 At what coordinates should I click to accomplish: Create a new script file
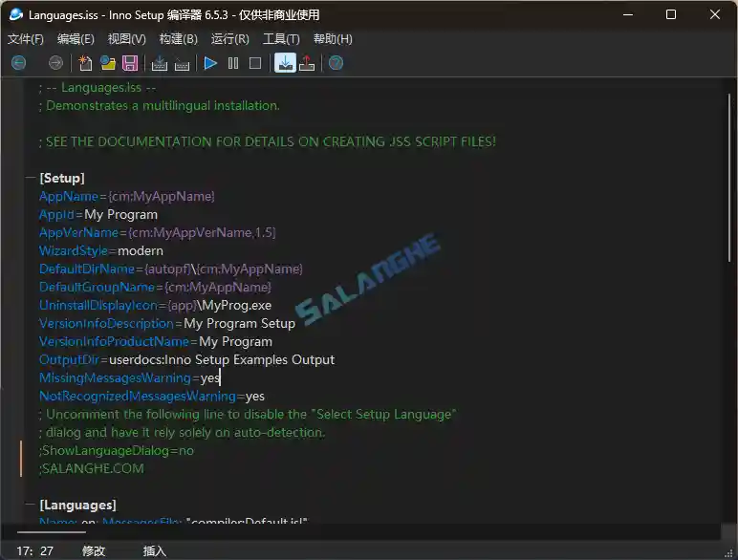85,63
